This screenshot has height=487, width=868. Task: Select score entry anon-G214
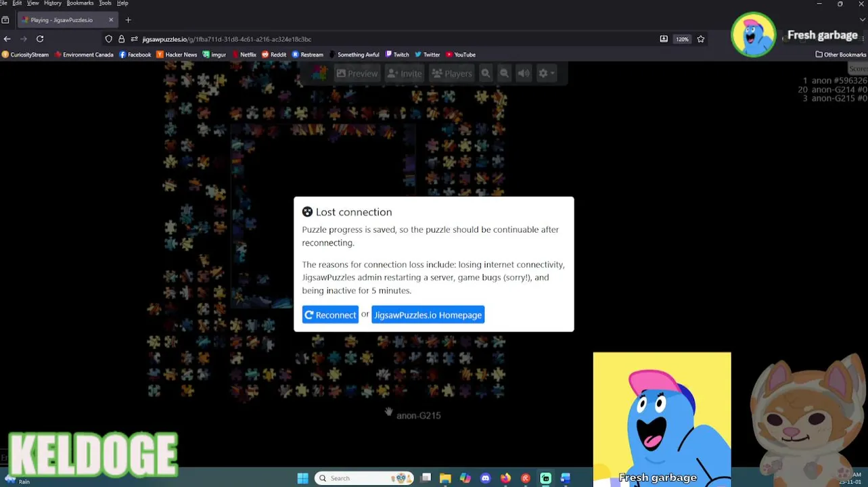pos(833,89)
